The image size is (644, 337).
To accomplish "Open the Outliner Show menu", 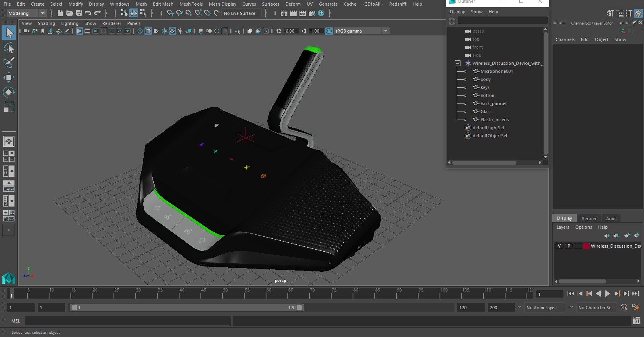I will click(x=477, y=12).
